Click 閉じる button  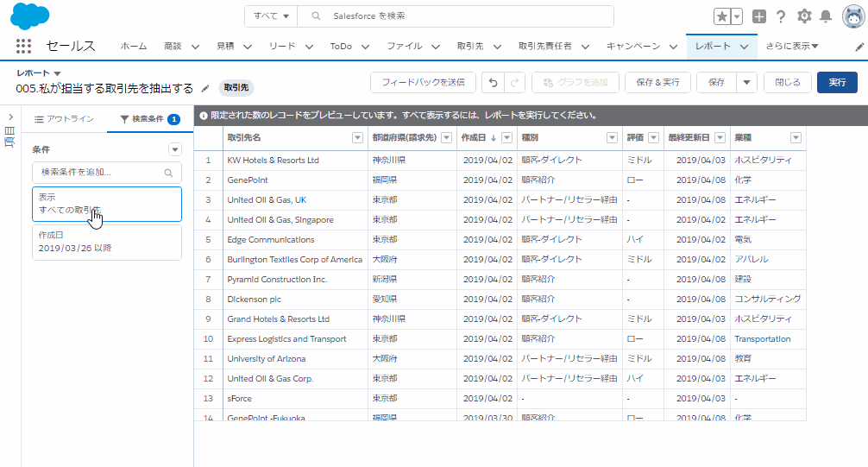(x=787, y=83)
